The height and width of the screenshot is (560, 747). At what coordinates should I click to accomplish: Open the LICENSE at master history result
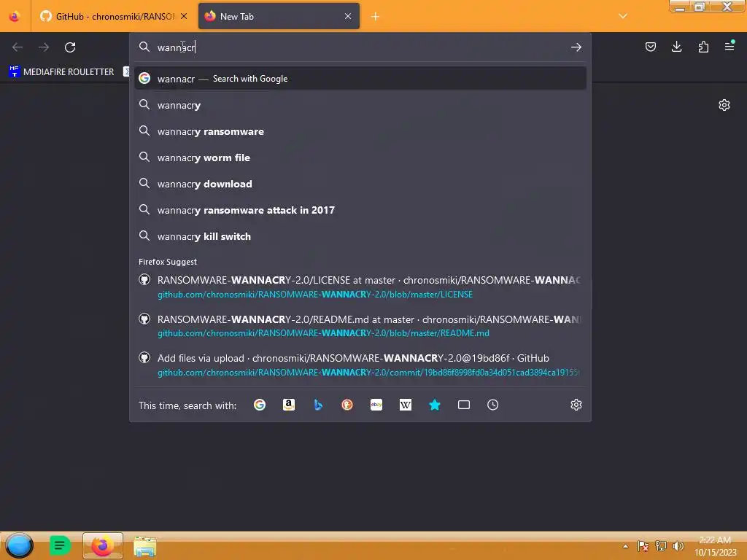pyautogui.click(x=360, y=287)
